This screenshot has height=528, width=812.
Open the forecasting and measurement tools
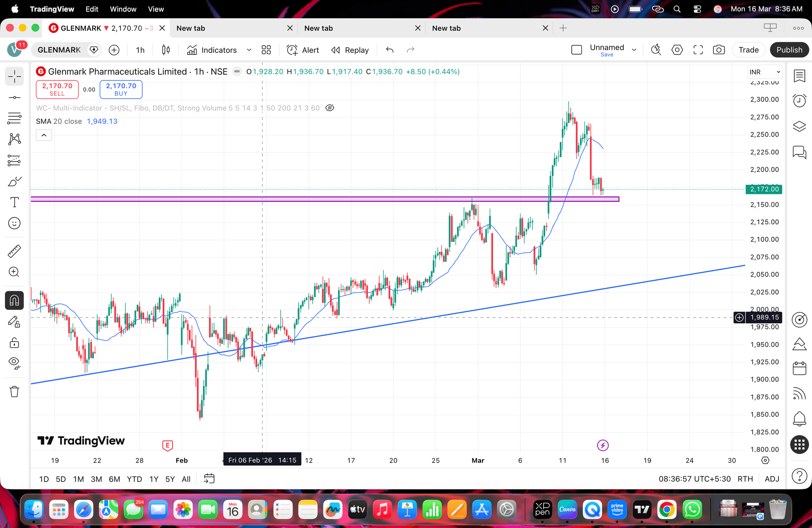click(x=14, y=160)
